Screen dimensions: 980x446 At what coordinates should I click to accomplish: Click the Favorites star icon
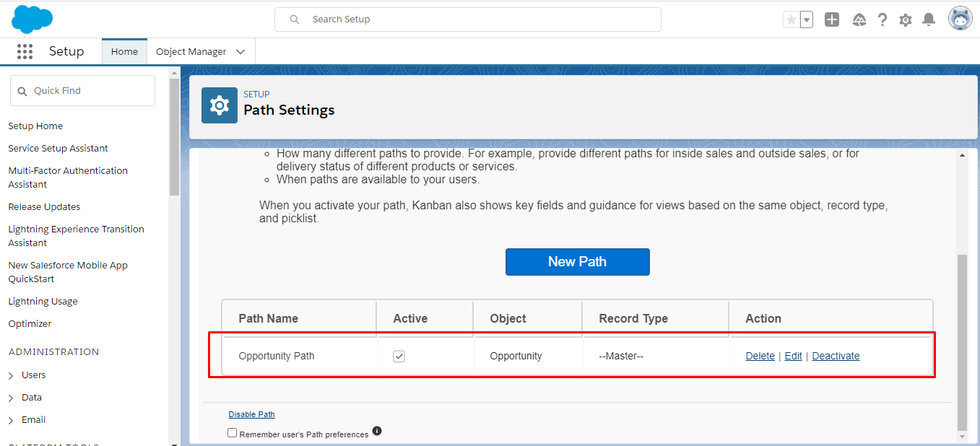[x=791, y=20]
